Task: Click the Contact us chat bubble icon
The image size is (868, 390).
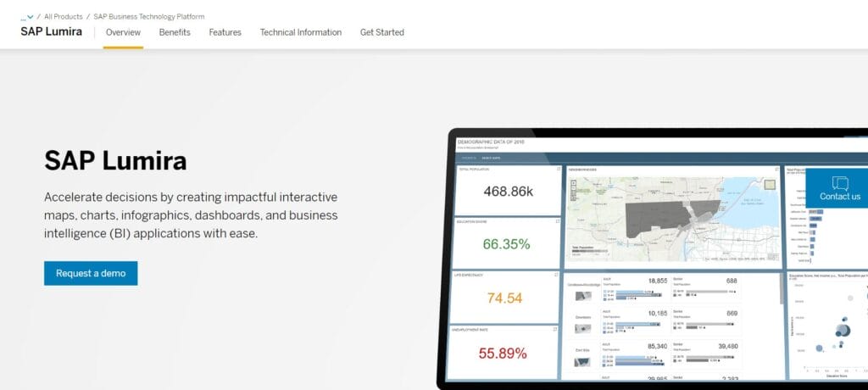Action: (840, 183)
